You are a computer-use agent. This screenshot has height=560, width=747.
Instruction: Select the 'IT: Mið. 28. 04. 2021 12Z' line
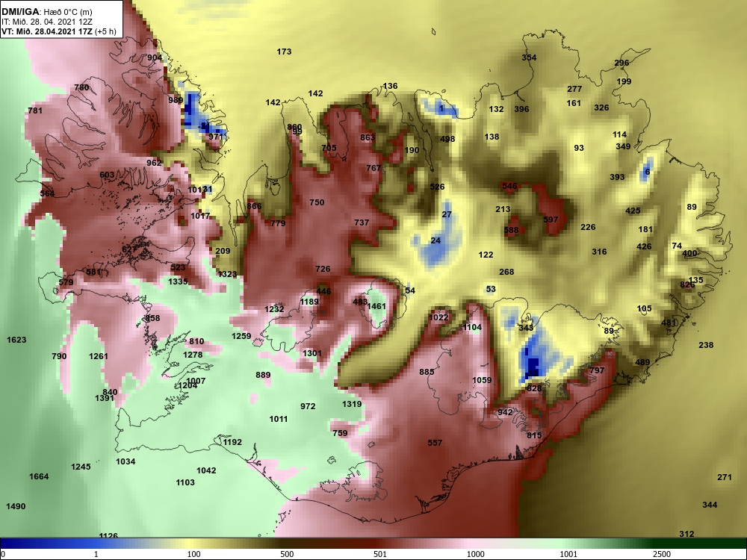coord(46,22)
